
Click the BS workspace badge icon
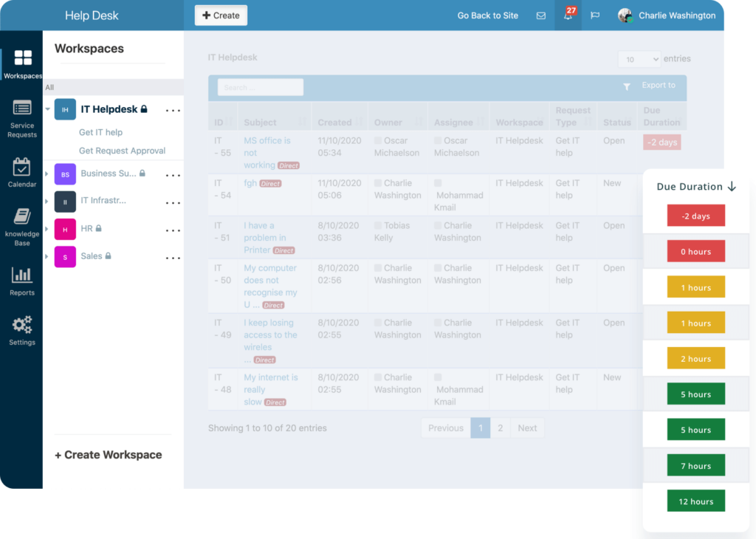pos(65,174)
